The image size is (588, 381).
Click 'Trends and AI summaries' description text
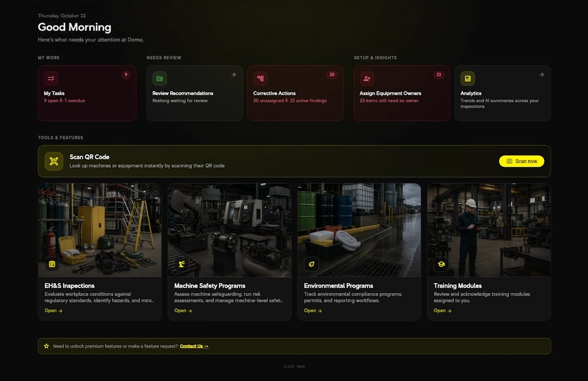(x=500, y=104)
